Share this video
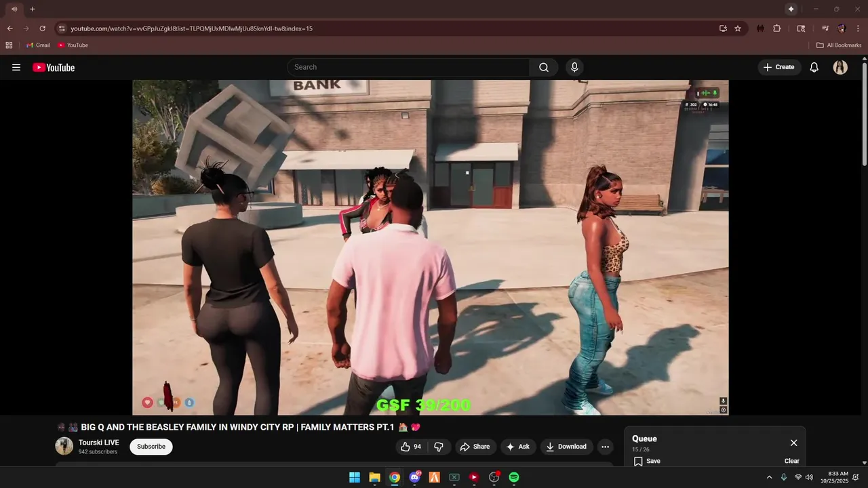This screenshot has height=488, width=868. (474, 447)
